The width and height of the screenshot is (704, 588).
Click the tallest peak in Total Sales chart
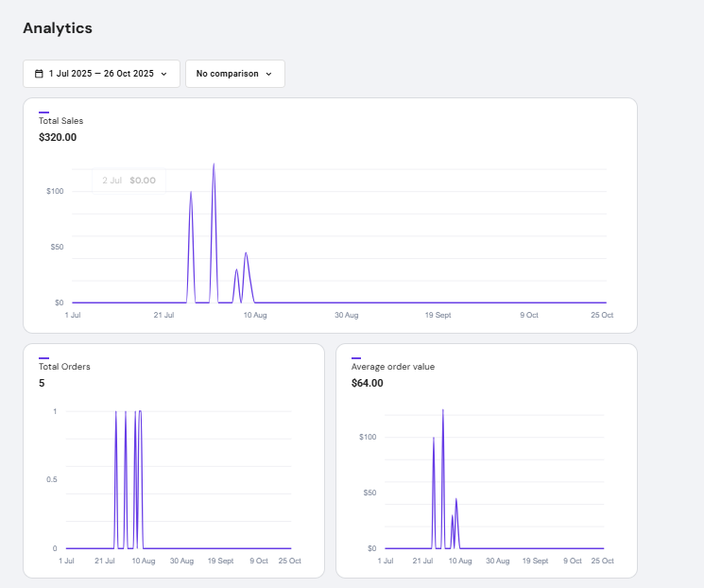point(214,165)
